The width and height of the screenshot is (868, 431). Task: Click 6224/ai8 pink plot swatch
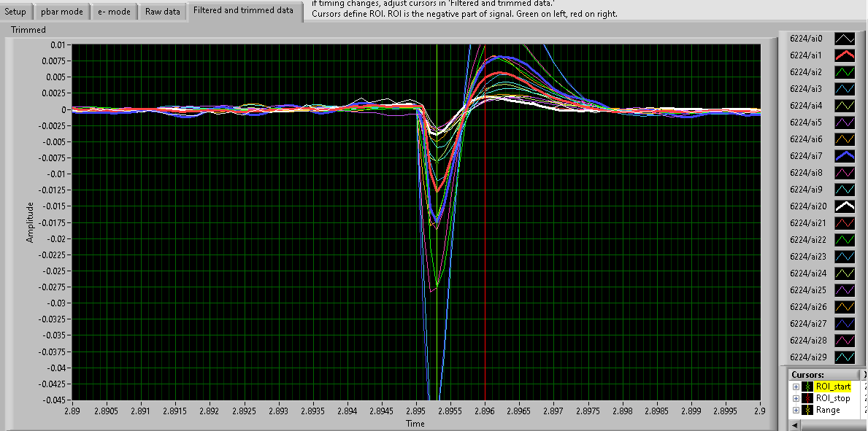(845, 173)
